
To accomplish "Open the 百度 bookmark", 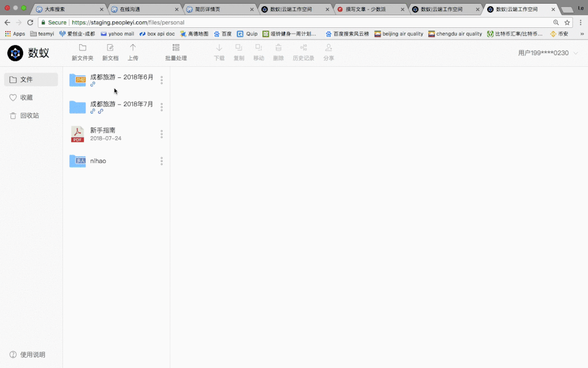I will pos(223,34).
